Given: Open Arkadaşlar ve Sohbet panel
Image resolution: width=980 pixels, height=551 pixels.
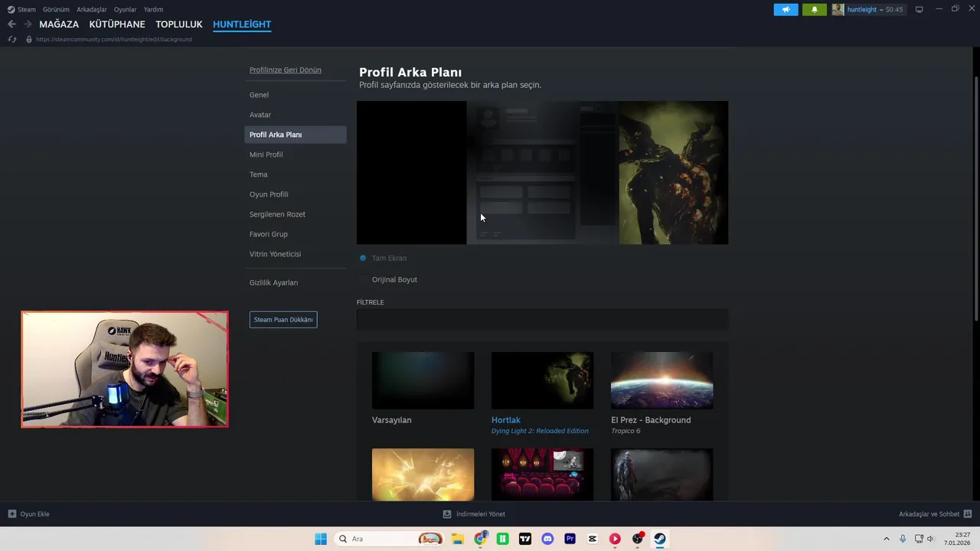Looking at the screenshot, I should [935, 514].
